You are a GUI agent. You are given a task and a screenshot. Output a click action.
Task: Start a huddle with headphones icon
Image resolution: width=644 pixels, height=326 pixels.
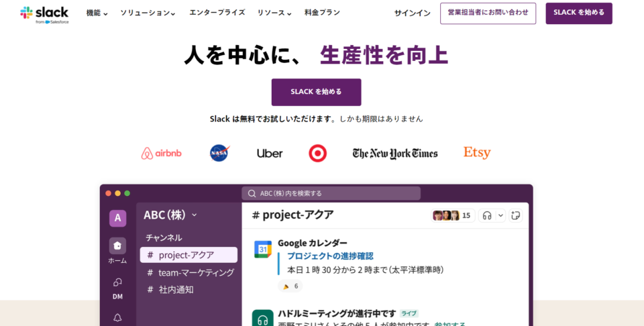487,215
